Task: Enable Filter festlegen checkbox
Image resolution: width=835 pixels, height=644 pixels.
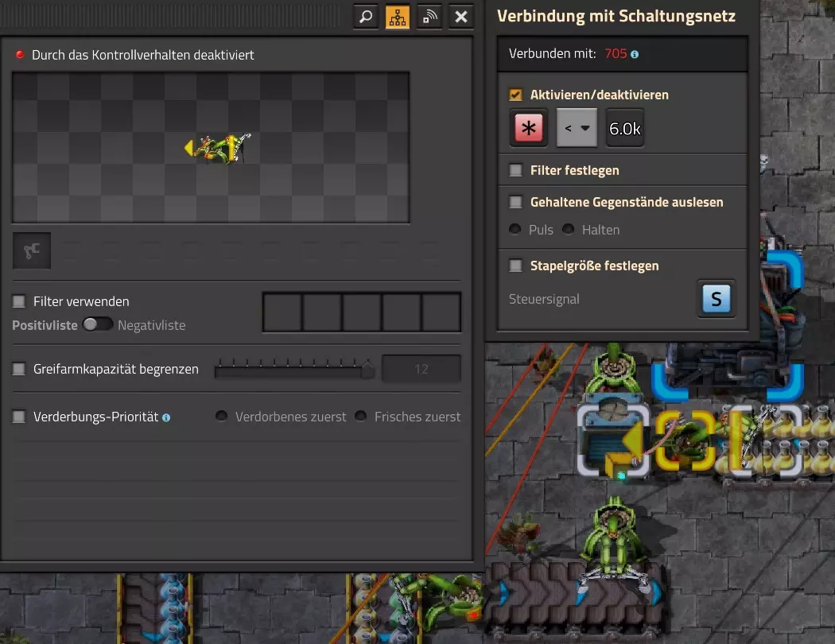Action: pos(515,170)
